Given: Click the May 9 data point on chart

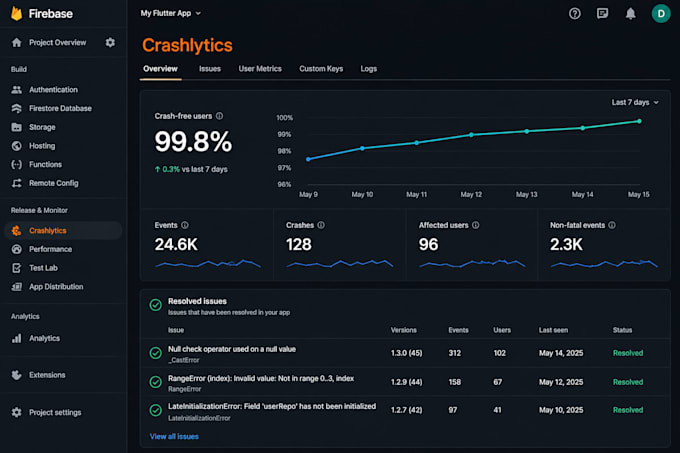Looking at the screenshot, I should [x=308, y=159].
